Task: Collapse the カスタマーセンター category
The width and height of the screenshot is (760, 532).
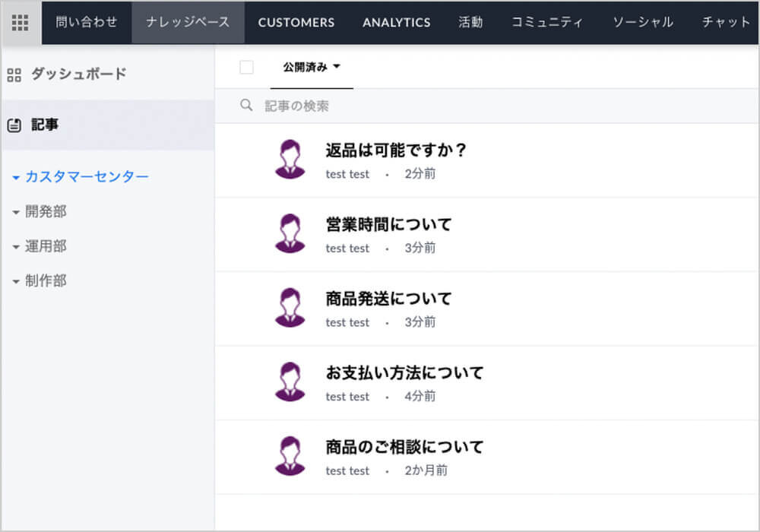Action: coord(16,177)
